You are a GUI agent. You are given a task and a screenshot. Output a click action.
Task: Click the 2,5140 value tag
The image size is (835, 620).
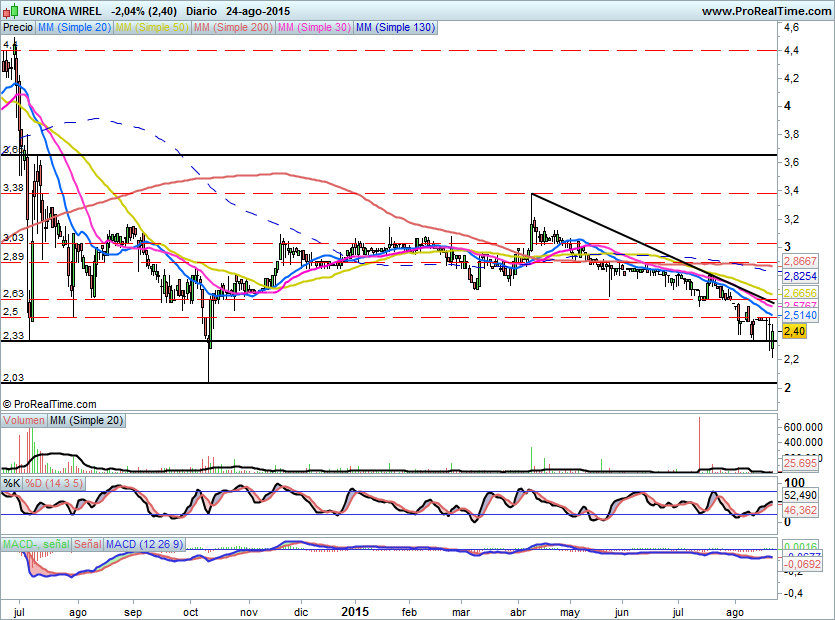(x=799, y=315)
